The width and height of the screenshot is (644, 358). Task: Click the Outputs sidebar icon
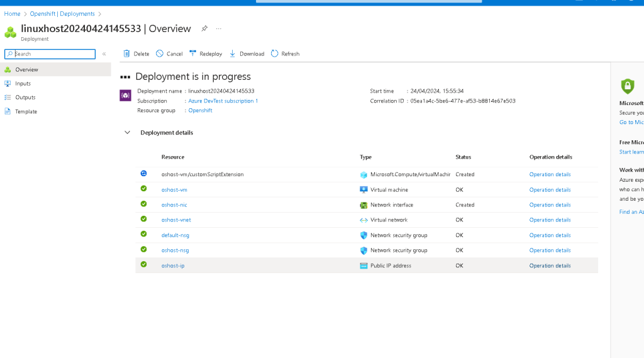click(x=8, y=98)
